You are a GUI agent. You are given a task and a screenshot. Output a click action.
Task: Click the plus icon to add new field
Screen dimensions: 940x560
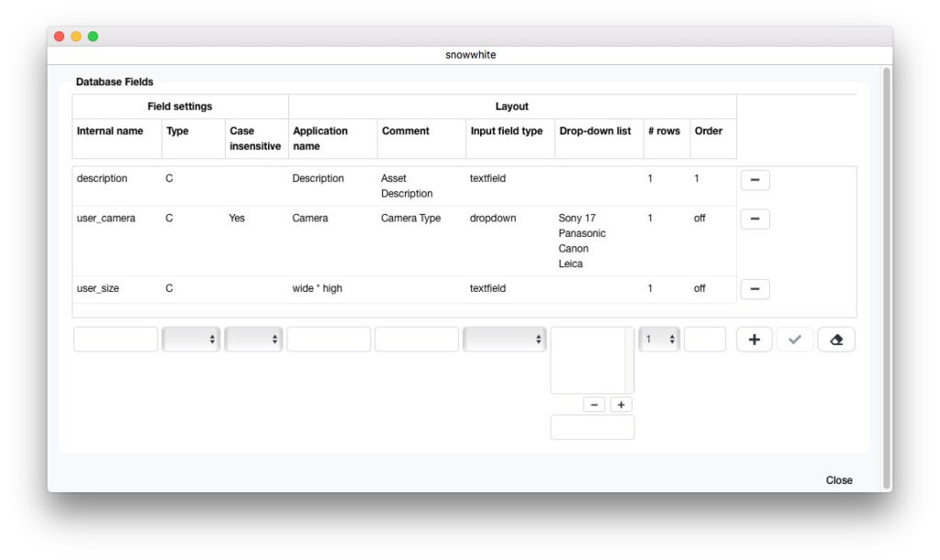point(754,340)
